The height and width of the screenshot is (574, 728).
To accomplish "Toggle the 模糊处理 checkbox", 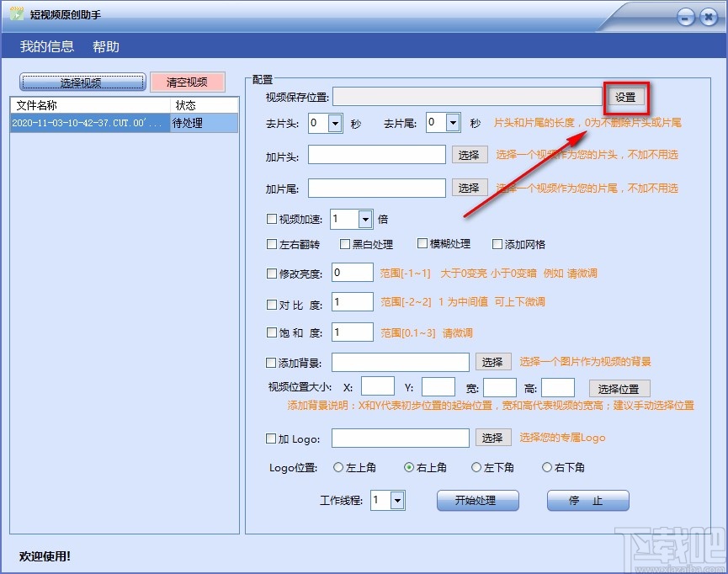I will coord(422,243).
